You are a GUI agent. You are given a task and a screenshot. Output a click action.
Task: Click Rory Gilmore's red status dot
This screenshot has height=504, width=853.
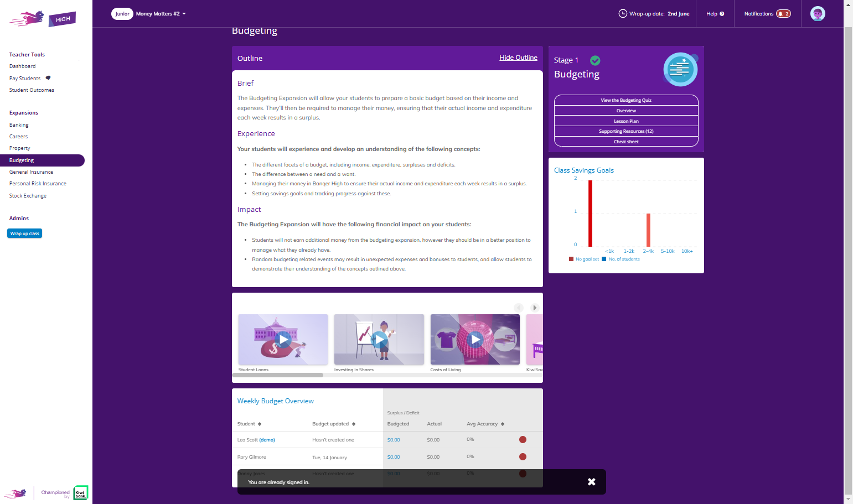click(523, 457)
